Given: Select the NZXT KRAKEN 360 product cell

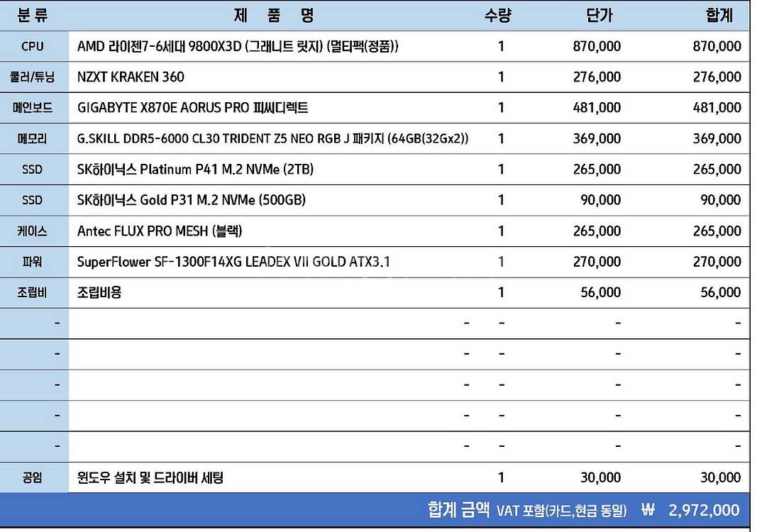Looking at the screenshot, I should (x=131, y=77).
